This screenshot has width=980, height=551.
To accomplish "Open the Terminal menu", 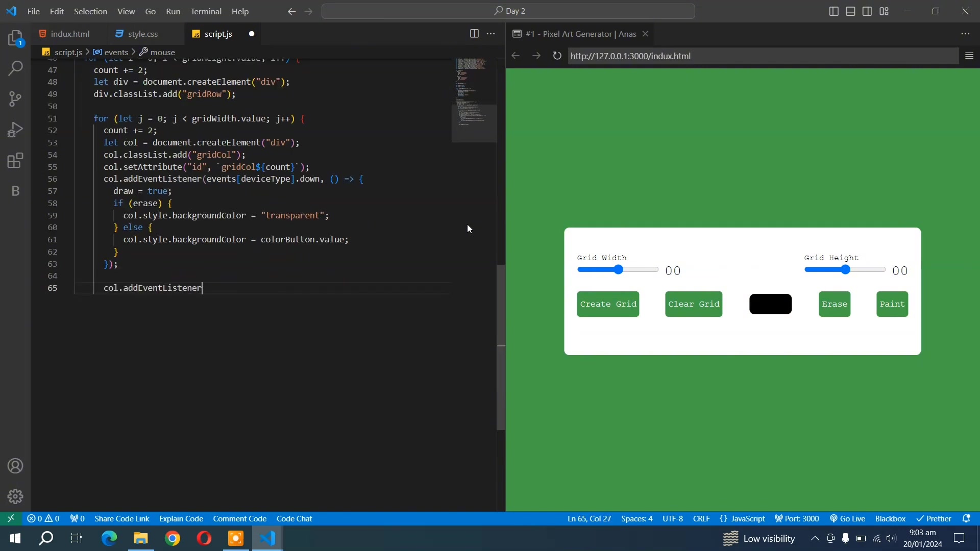I will pyautogui.click(x=206, y=11).
